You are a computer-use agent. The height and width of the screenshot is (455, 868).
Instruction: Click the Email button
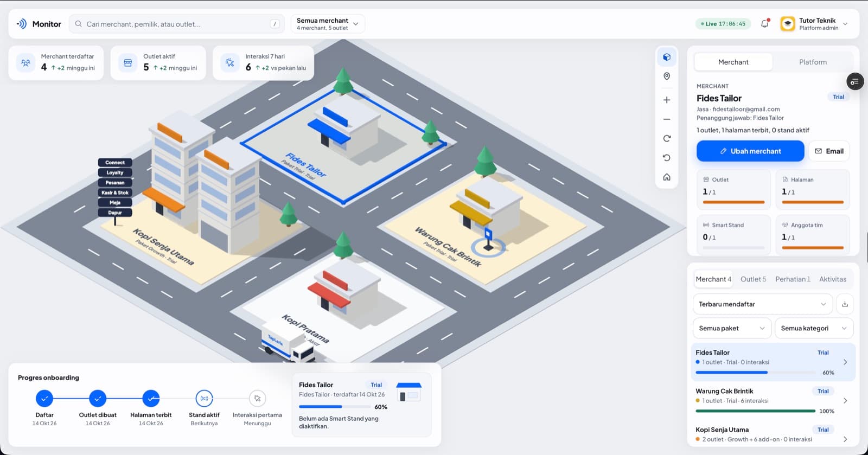pos(829,151)
